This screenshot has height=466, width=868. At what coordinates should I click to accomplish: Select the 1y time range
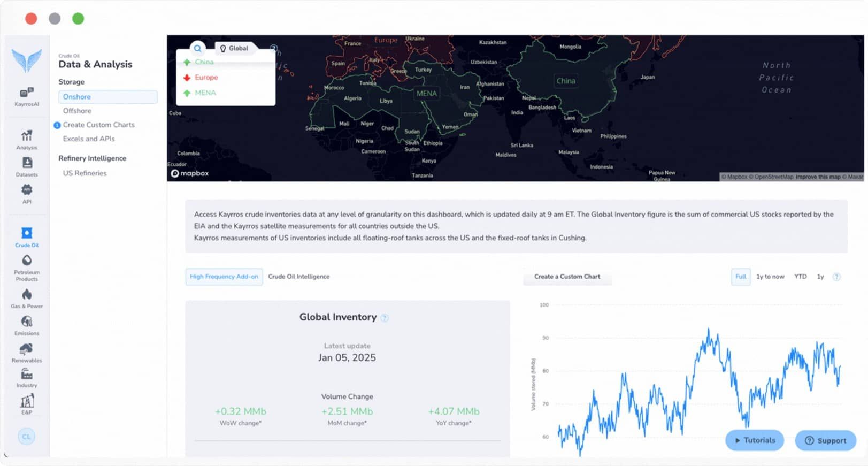[x=820, y=277]
